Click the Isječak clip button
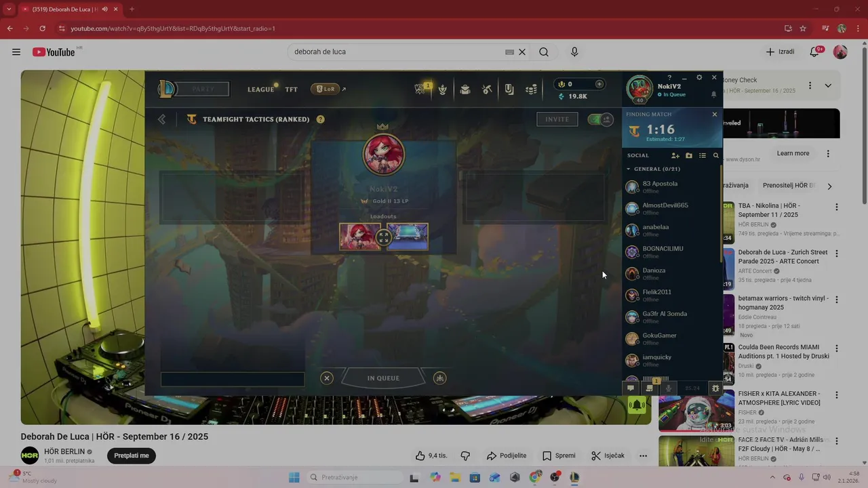Image resolution: width=868 pixels, height=488 pixels. [x=608, y=455]
